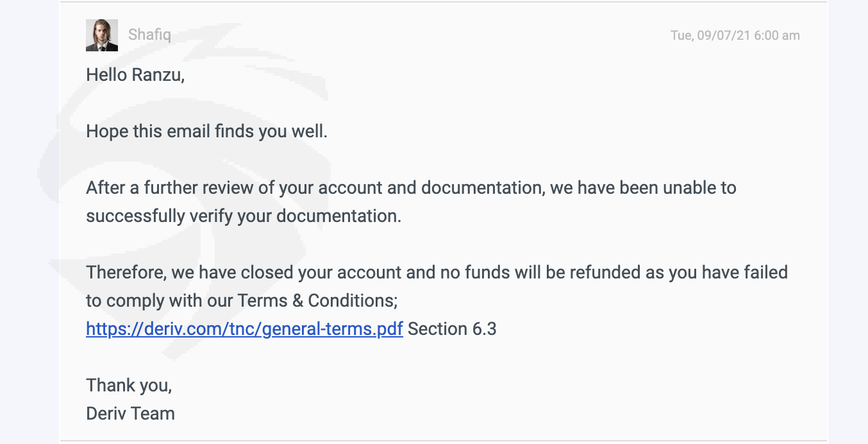The image size is (868, 444).
Task: Click the message timestamp Tue, 09/07/21
Action: (735, 35)
